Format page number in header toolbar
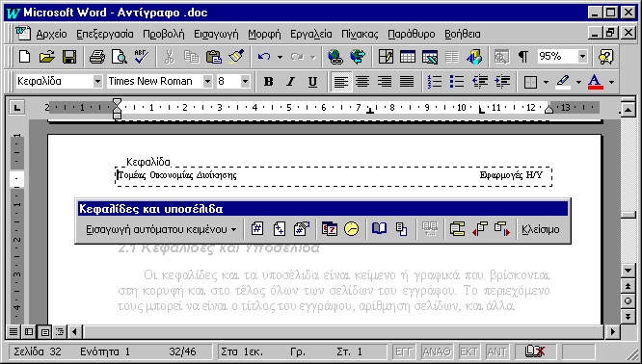642x364 pixels. pos(302,229)
